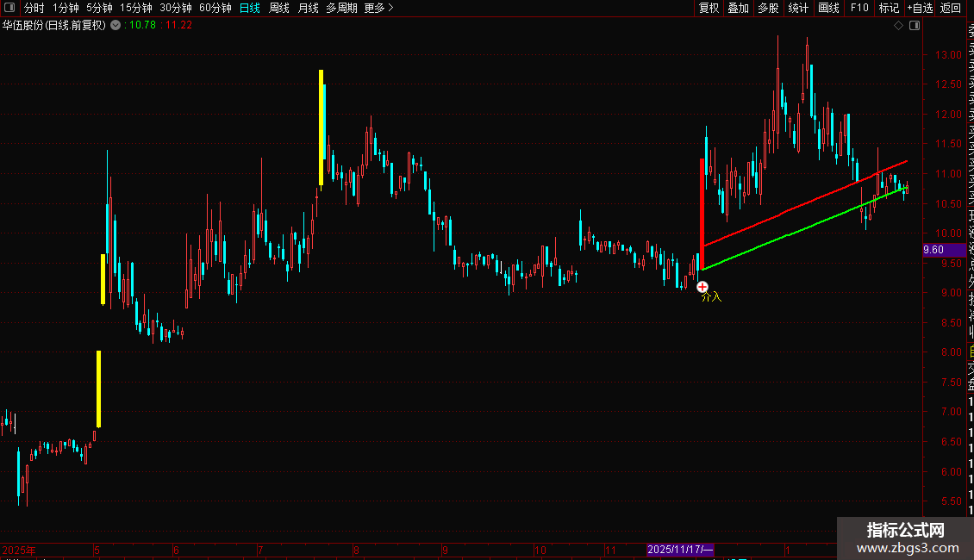
Task: Click the 2025年 label on time axis
Action: (x=19, y=550)
